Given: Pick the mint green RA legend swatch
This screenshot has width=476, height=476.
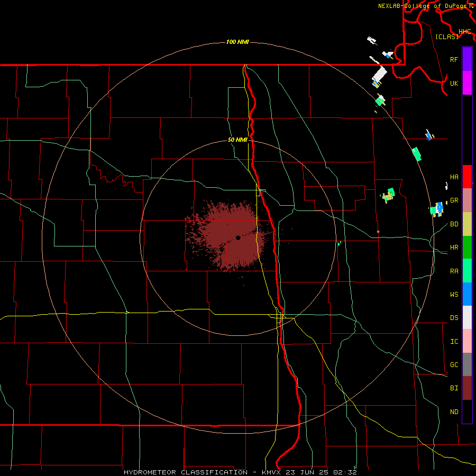Looking at the screenshot, I should (x=467, y=270).
